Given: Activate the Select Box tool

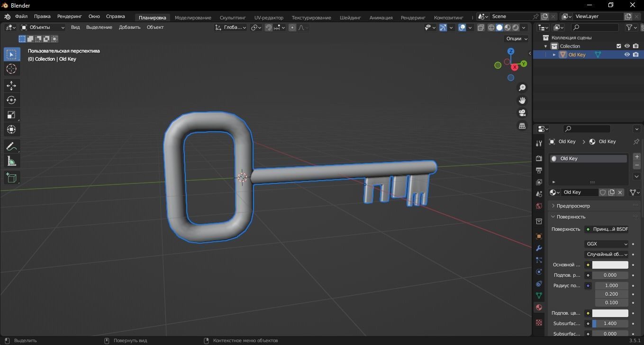Looking at the screenshot, I should pos(11,54).
